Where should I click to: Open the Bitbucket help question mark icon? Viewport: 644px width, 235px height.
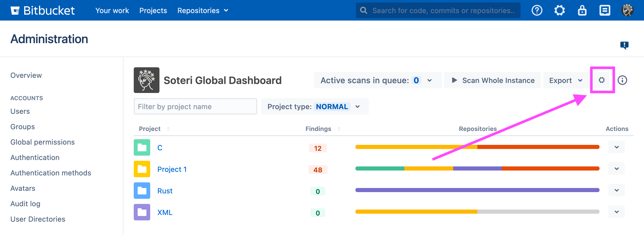point(537,11)
